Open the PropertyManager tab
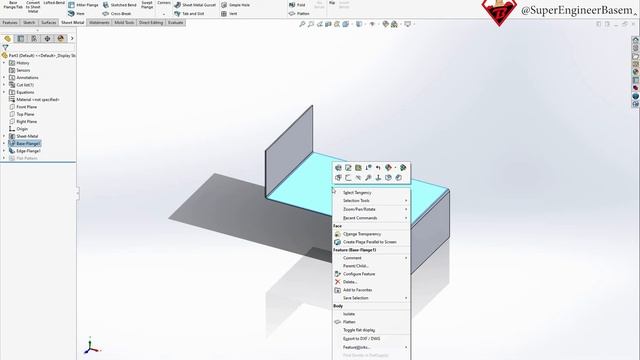This screenshot has height=360, width=640. click(20, 38)
